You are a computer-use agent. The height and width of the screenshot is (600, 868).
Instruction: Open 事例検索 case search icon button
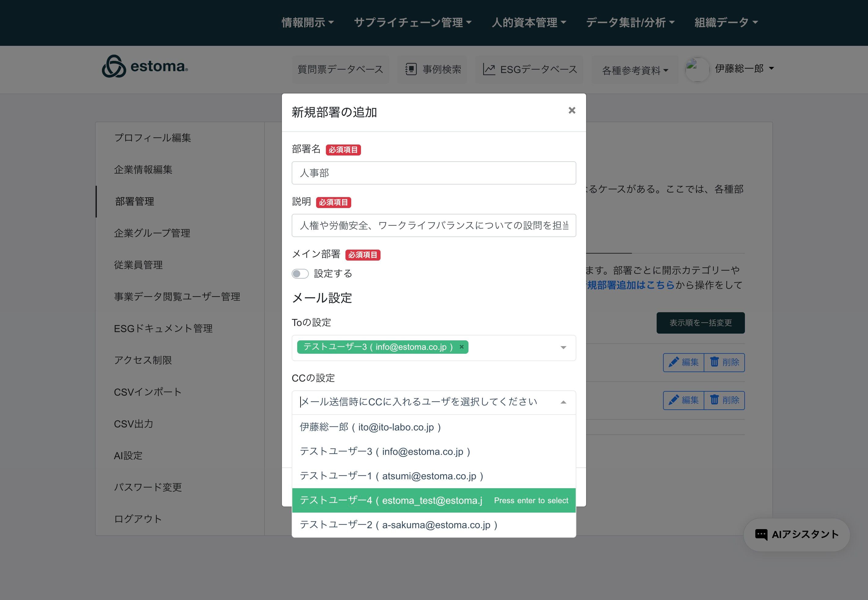pos(411,69)
